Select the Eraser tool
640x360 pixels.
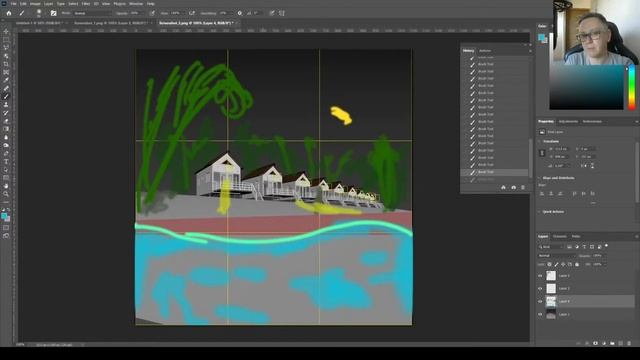click(6, 121)
